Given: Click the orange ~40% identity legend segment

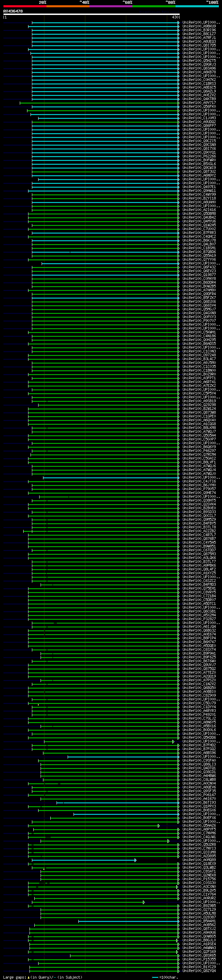Looking at the screenshot, I should click(68, 7).
